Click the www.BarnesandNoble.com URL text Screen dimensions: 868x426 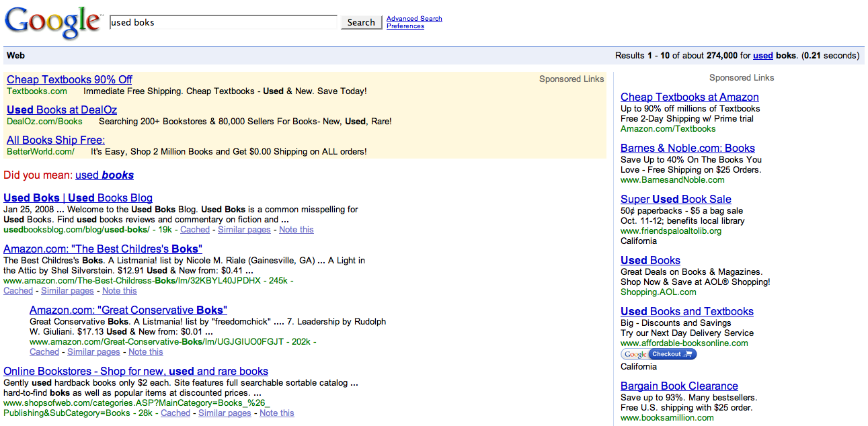tap(672, 180)
